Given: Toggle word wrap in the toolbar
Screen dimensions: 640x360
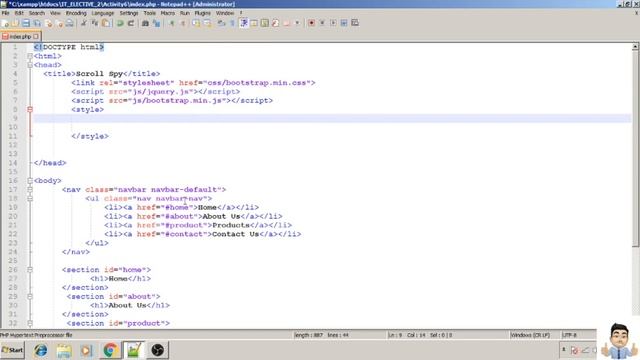Looking at the screenshot, I should [x=222, y=23].
